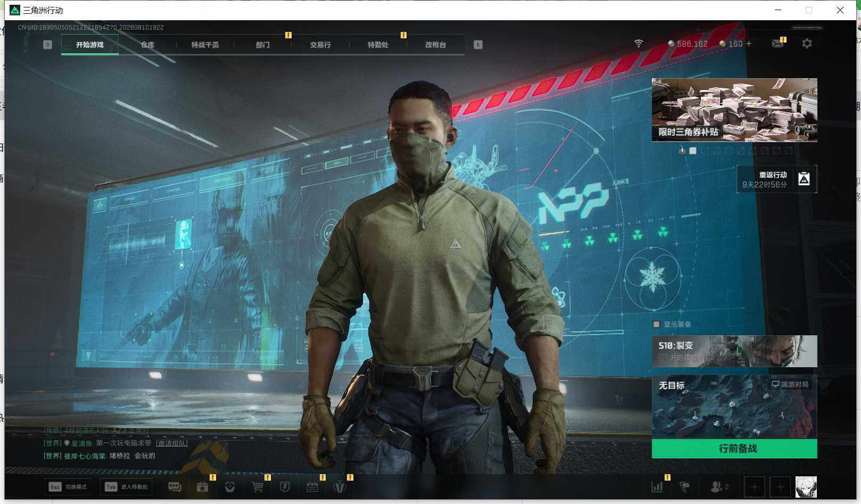Switch to the 仓库 tab
861x504 pixels.
click(x=147, y=45)
